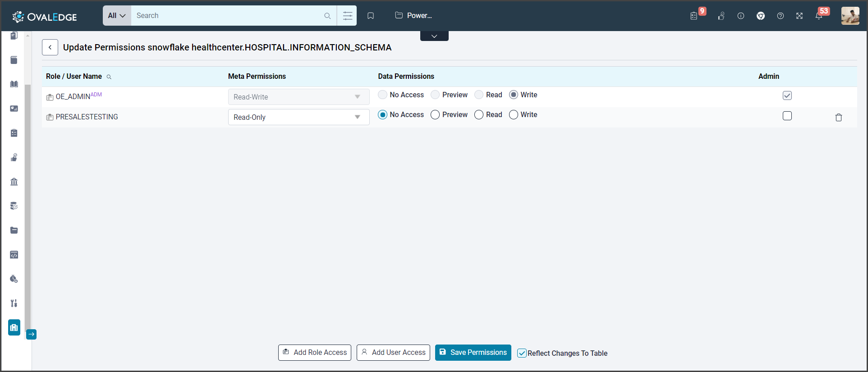Search role or user name icon
Viewport: 868px width, 372px height.
pos(109,77)
